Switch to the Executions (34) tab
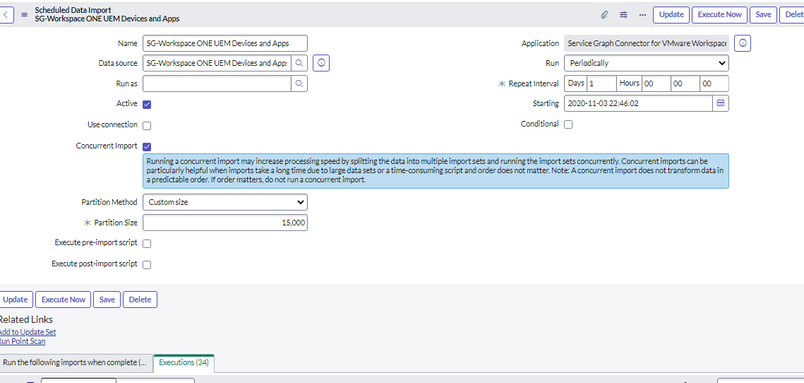 pos(184,362)
